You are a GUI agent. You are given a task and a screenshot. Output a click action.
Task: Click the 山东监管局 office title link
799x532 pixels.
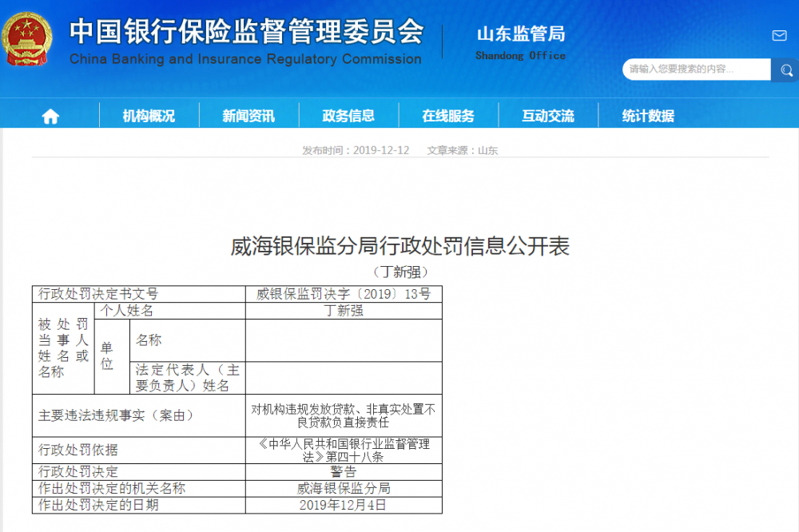[520, 34]
